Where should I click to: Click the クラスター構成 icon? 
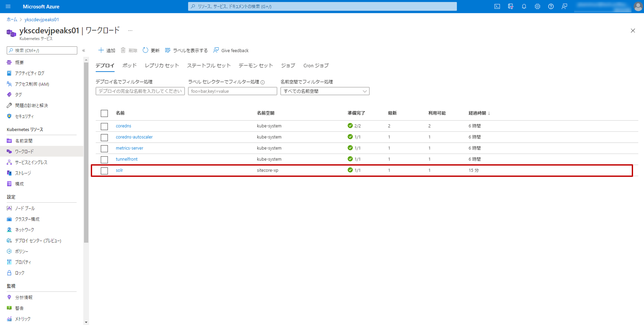tap(9, 219)
